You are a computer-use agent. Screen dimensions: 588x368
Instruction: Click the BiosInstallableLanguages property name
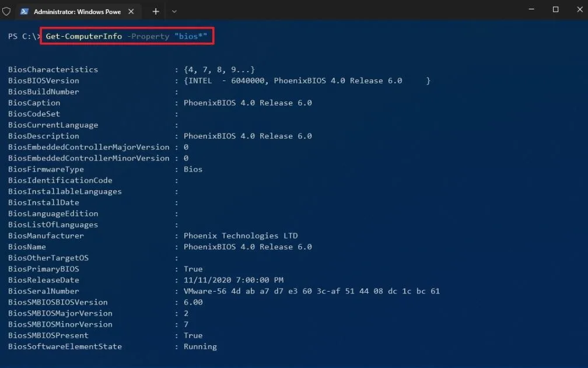pos(65,191)
